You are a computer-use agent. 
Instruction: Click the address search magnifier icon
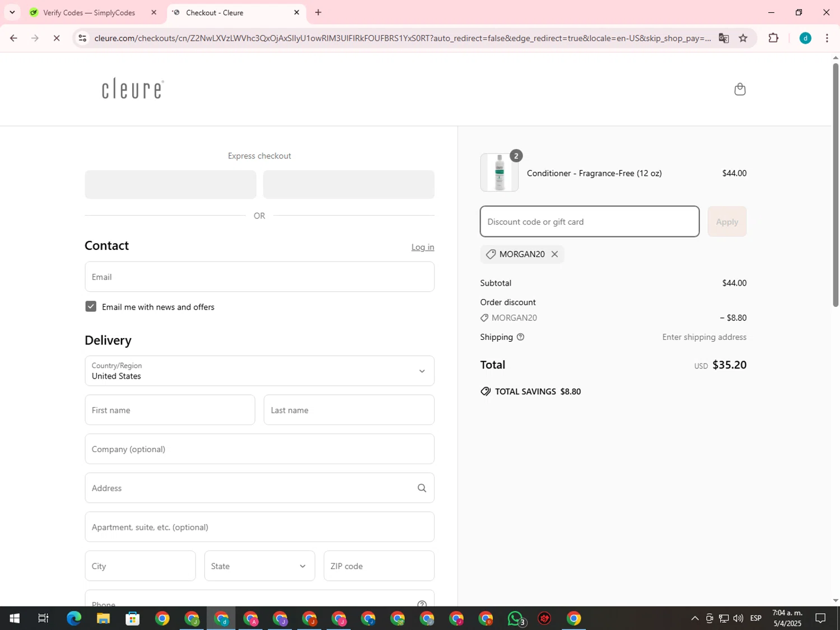(x=422, y=488)
